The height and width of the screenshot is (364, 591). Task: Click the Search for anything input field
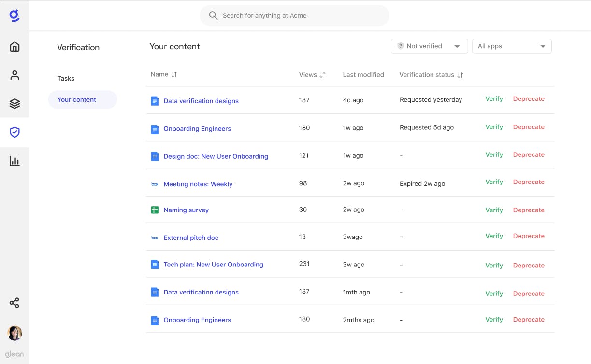point(294,15)
